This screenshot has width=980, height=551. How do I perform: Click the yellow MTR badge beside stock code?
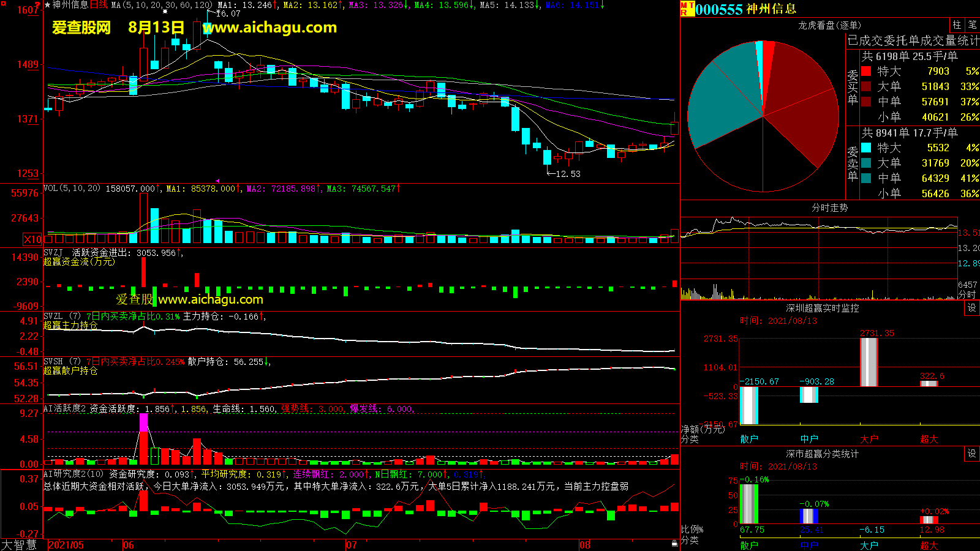(x=687, y=9)
